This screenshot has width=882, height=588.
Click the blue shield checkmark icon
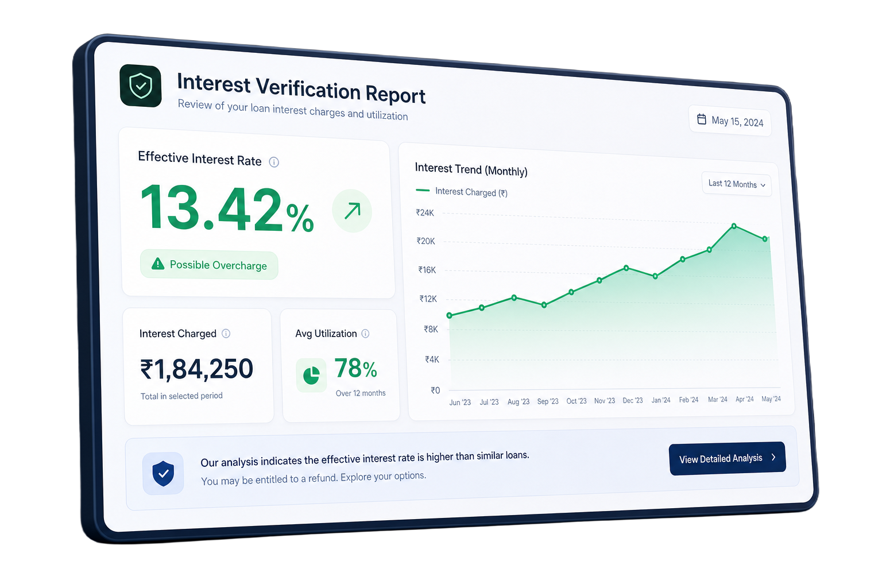pos(164,474)
